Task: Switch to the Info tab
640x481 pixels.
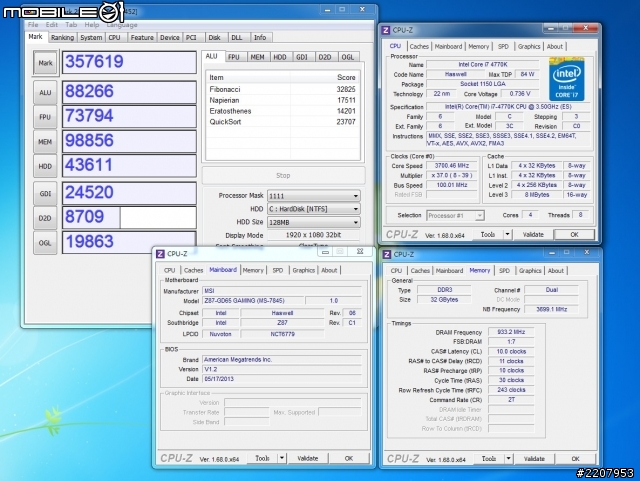Action: (260, 38)
